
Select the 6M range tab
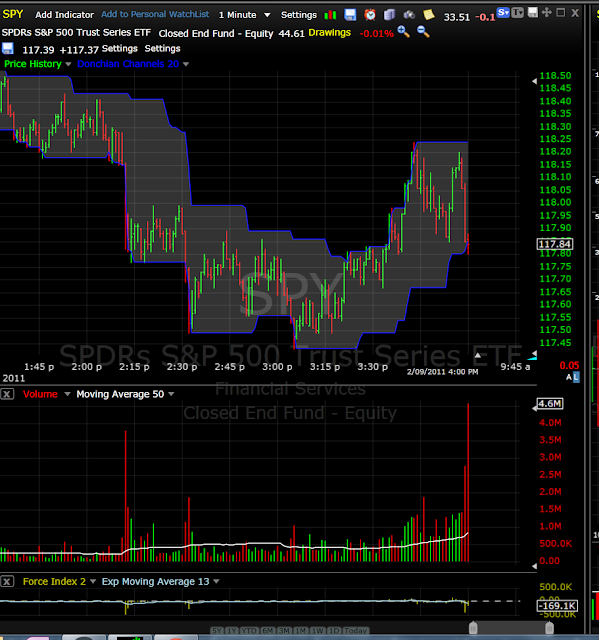268,631
